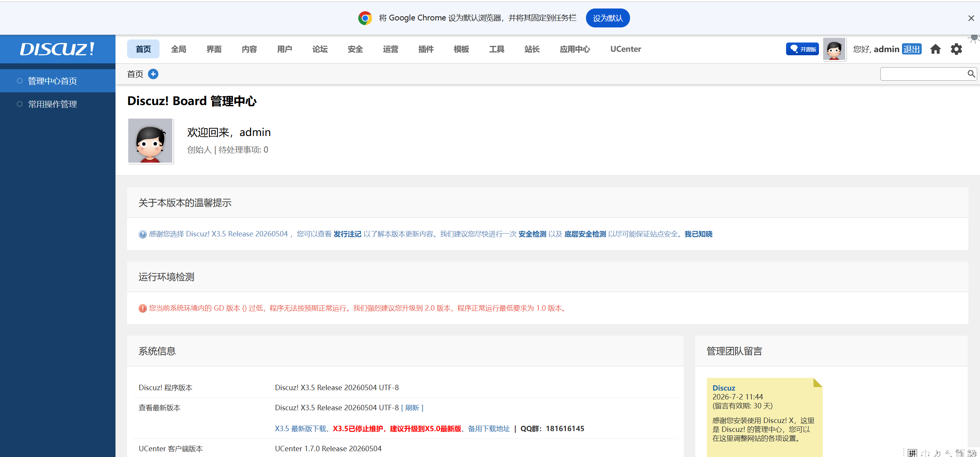Click the 运行环境检测 section title
Viewport: 980px width, 457px height.
pyautogui.click(x=166, y=277)
